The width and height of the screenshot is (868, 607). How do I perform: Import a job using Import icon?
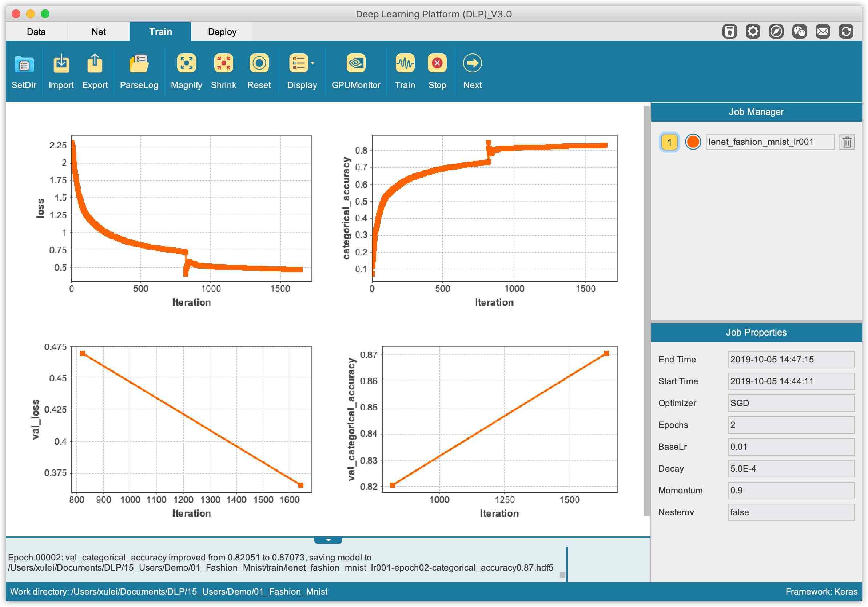[61, 63]
